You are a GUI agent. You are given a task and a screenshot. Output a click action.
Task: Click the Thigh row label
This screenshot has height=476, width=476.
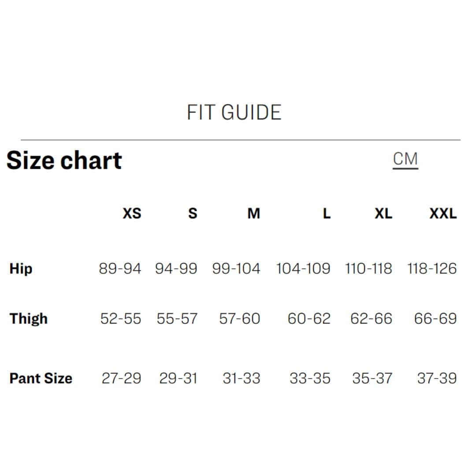(x=29, y=318)
